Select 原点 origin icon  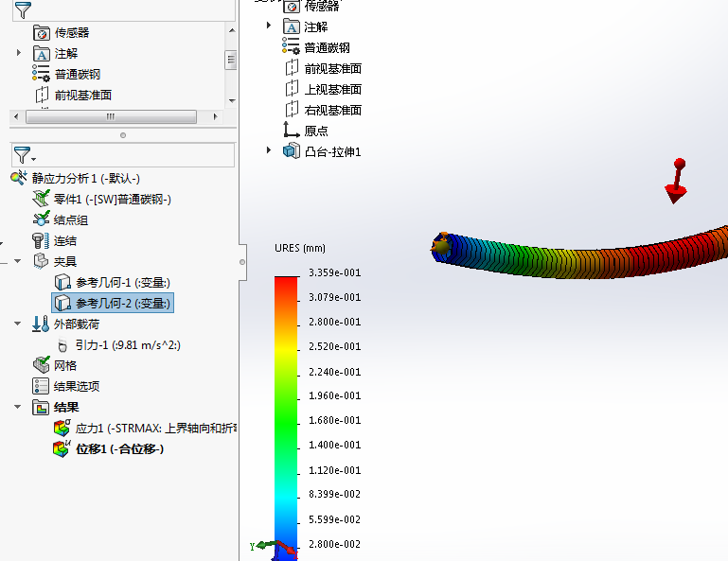pyautogui.click(x=292, y=130)
